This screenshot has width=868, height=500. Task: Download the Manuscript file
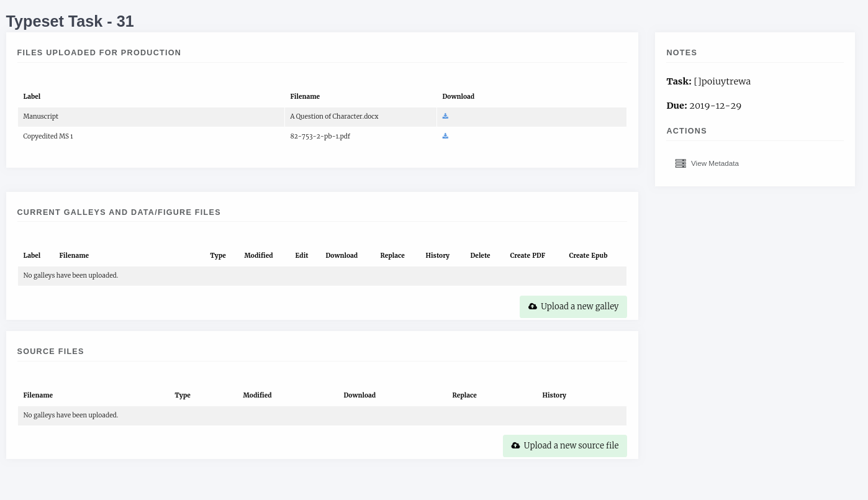click(445, 116)
